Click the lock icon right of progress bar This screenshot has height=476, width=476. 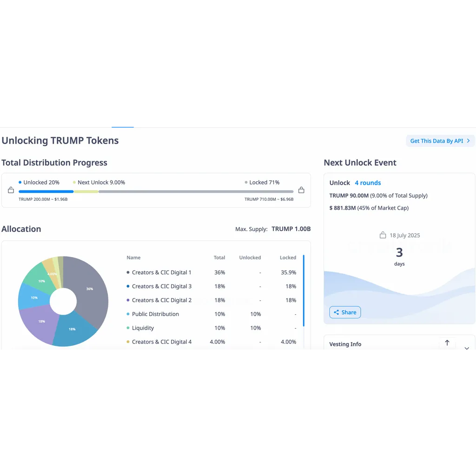pos(301,190)
